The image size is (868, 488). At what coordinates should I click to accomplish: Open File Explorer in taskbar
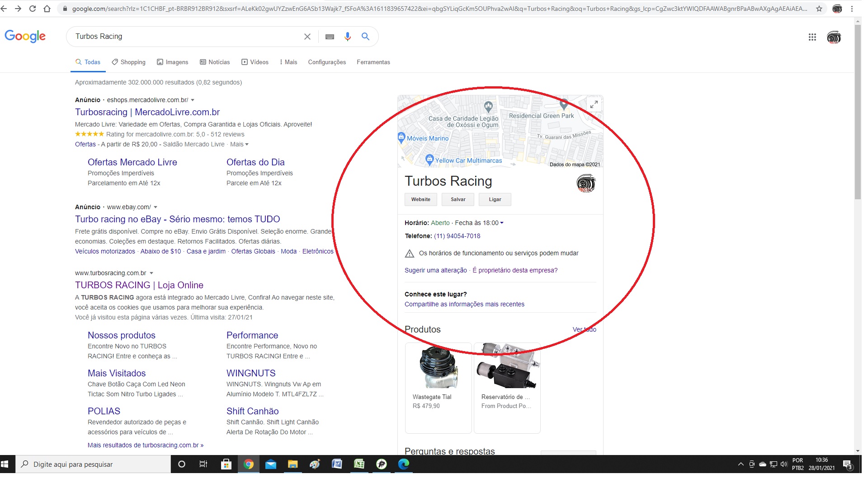[x=292, y=464]
